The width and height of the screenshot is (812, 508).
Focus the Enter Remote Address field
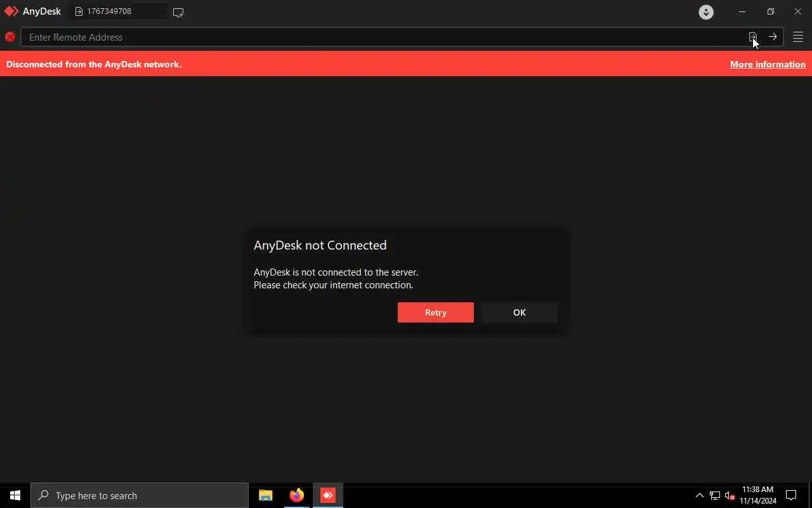pos(383,37)
